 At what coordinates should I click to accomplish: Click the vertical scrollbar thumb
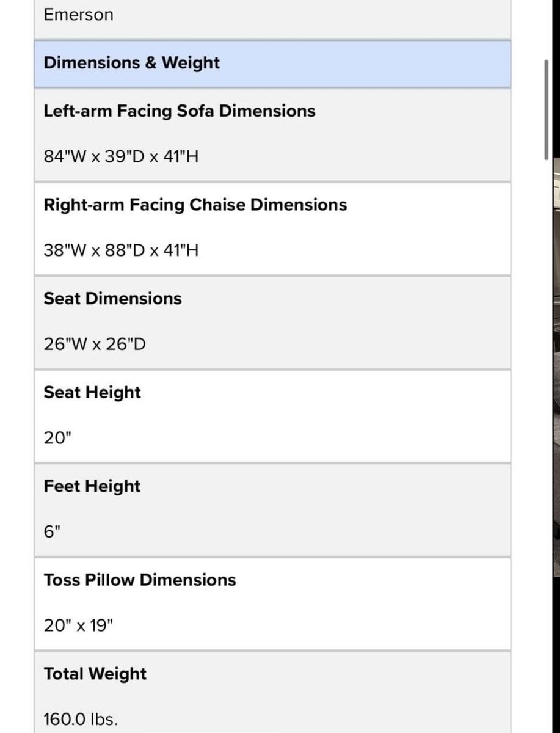[x=546, y=109]
